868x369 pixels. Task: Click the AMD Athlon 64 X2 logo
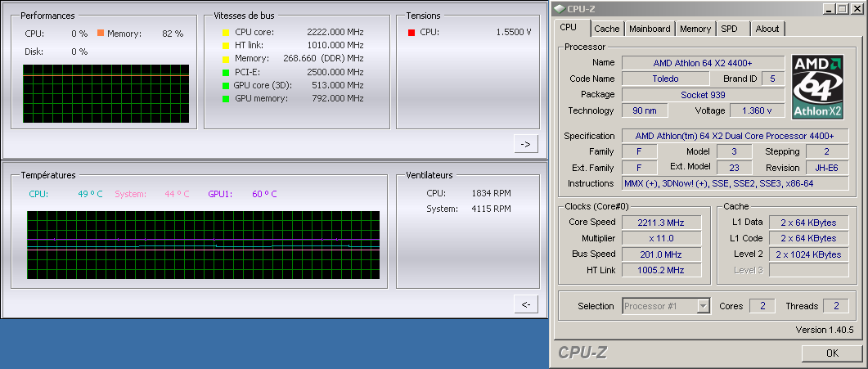coord(818,87)
